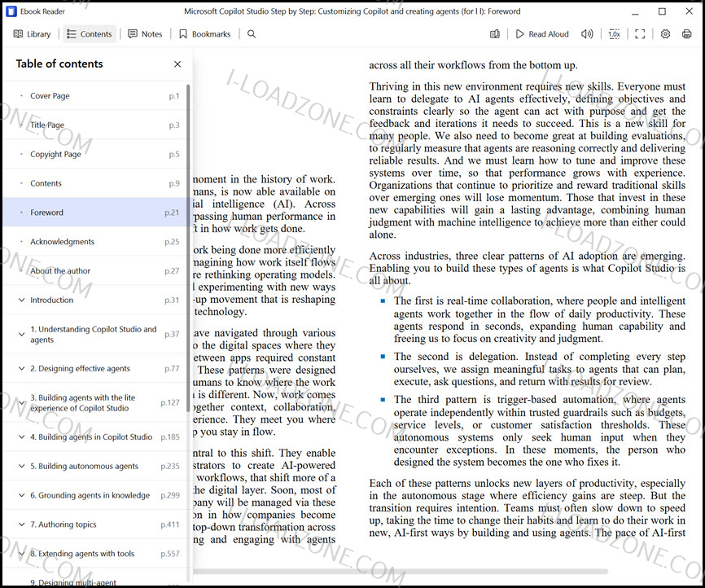705x588 pixels.
Task: Enter full screen mode
Action: 640,33
